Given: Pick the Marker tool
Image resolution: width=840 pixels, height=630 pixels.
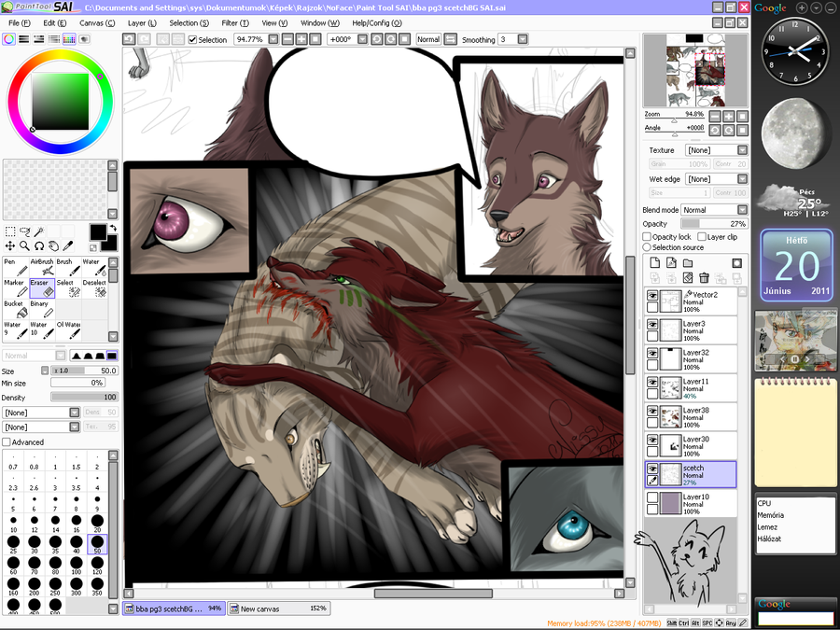Looking at the screenshot, I should tap(16, 287).
